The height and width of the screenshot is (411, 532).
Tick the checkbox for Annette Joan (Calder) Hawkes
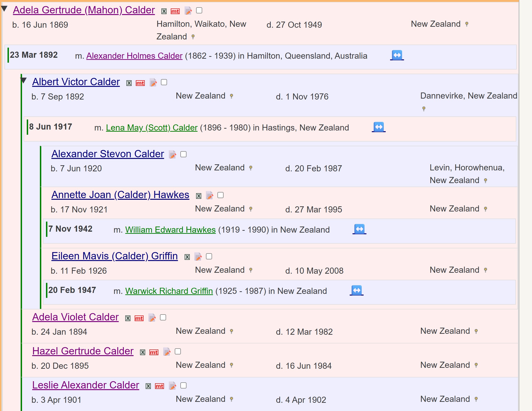tap(220, 195)
